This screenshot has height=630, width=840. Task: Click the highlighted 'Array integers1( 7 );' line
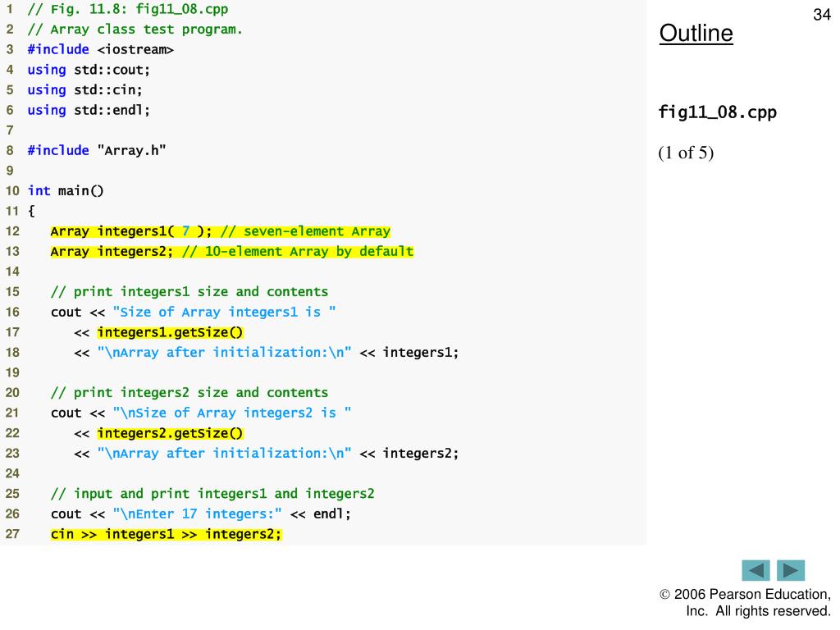(221, 231)
